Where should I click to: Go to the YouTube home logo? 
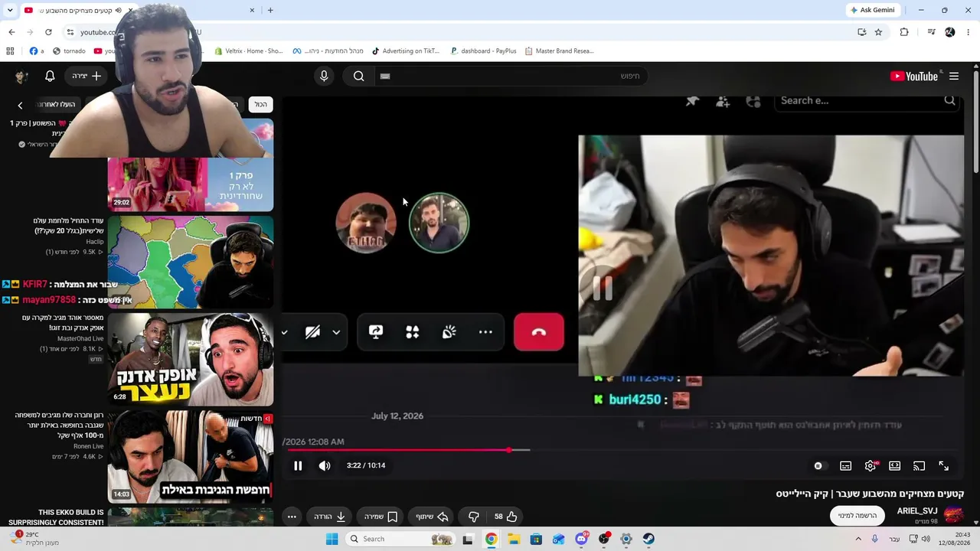click(x=914, y=76)
